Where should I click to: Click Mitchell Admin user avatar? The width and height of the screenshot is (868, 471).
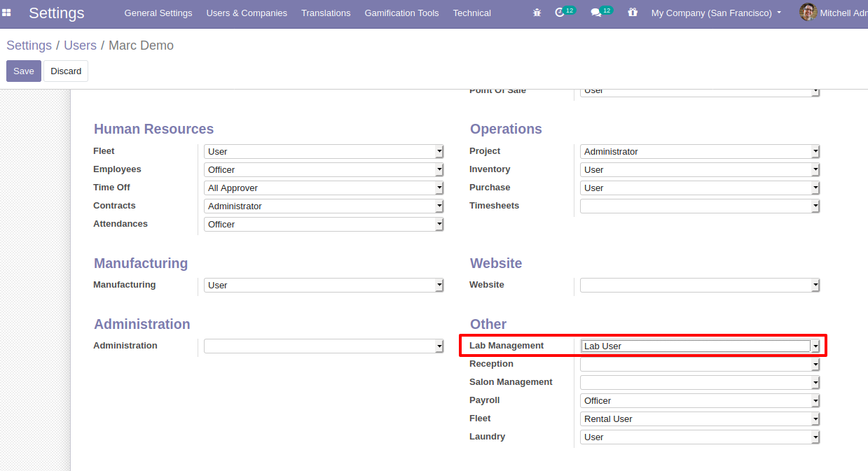pyautogui.click(x=808, y=13)
